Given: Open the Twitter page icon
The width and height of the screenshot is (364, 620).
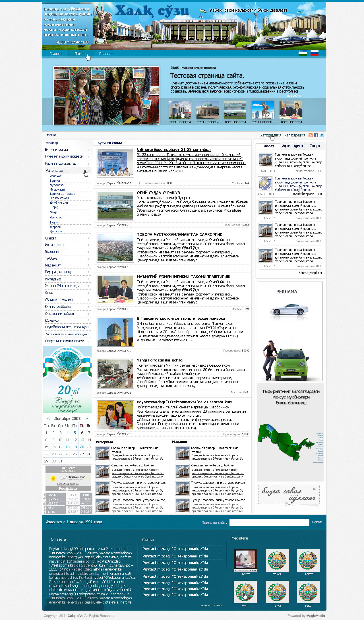Looking at the screenshot, I should pyautogui.click(x=322, y=135).
